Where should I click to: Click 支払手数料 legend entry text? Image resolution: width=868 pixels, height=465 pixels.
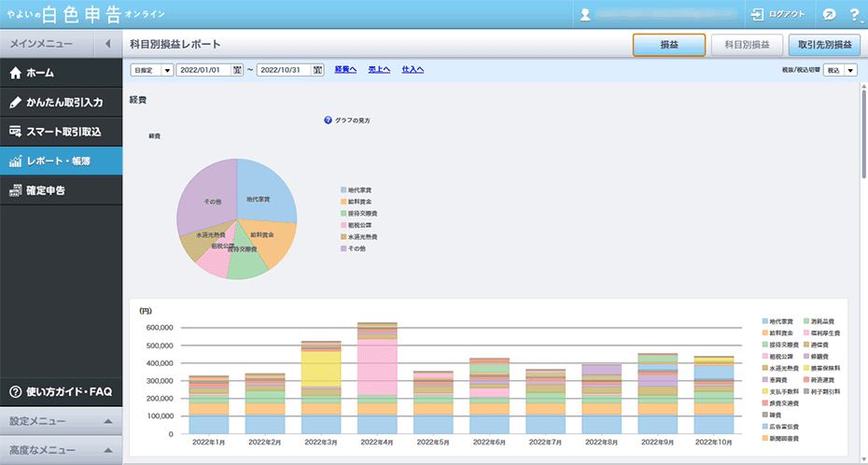point(784,392)
